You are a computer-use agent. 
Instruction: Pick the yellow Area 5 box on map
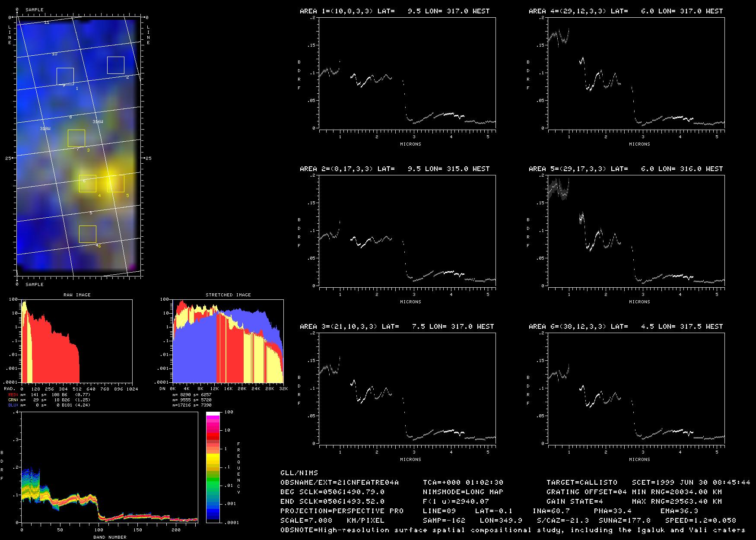click(116, 184)
